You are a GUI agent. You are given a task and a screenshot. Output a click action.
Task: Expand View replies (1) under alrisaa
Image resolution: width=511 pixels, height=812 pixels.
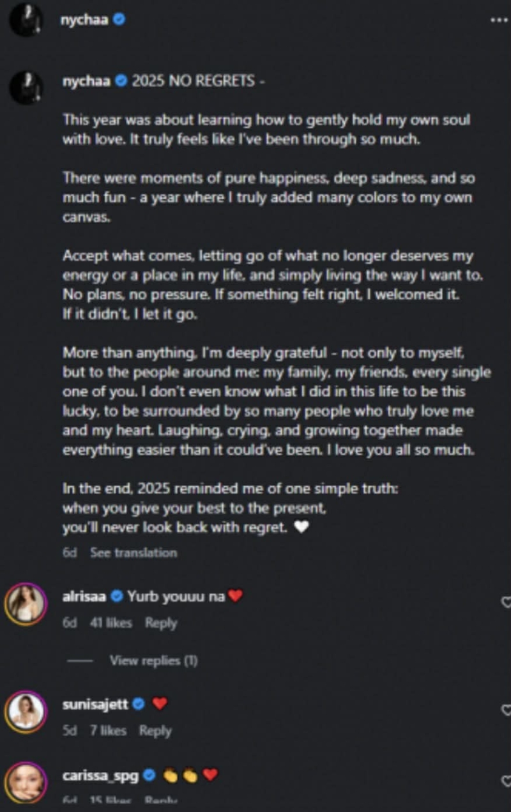(153, 661)
